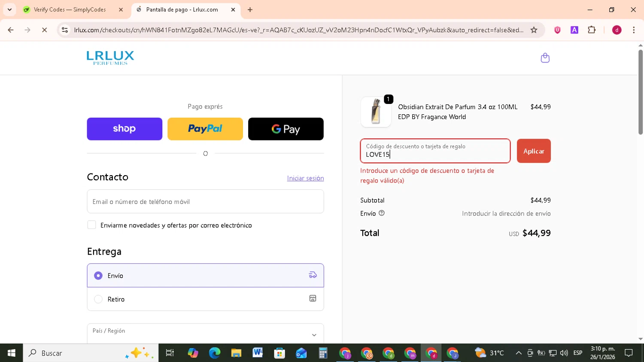The width and height of the screenshot is (644, 362).
Task: Open the purple A extension icon
Action: coord(574,30)
